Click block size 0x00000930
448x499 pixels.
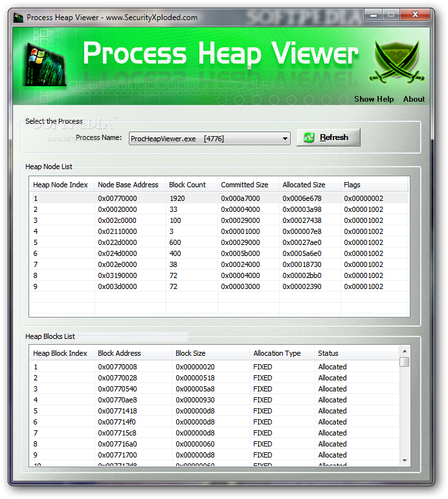[x=195, y=400]
